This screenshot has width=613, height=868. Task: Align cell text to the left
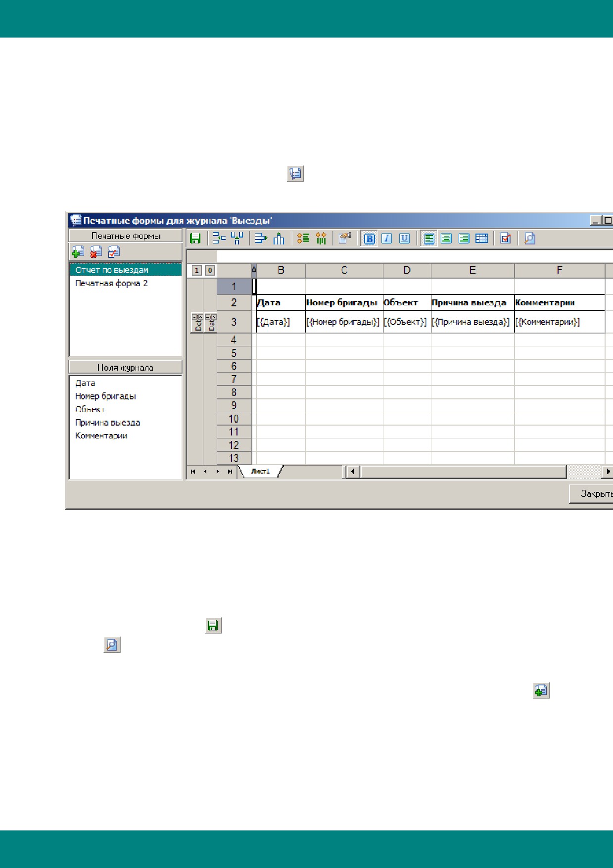pyautogui.click(x=429, y=239)
